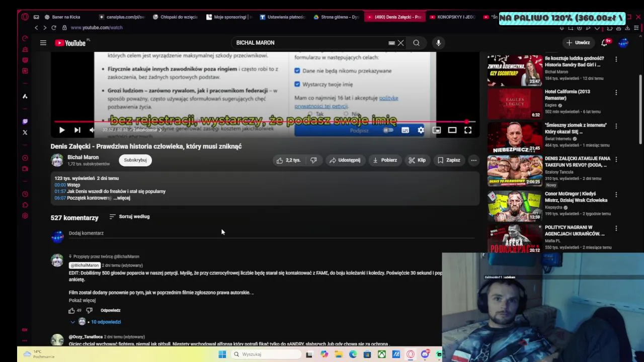Screen dimensions: 644x362
Task: Open more actions three-dot menu
Action: click(473, 160)
